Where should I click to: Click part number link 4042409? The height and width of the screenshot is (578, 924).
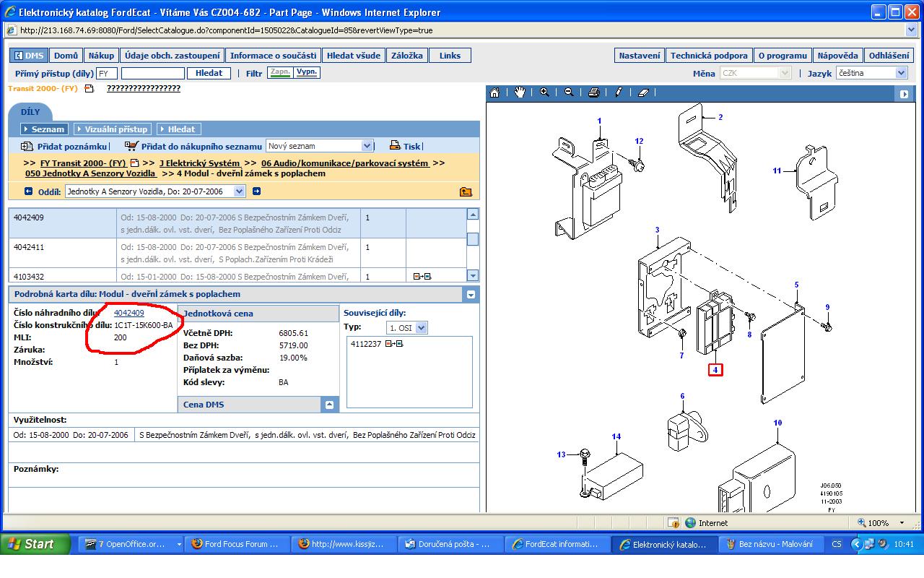pyautogui.click(x=128, y=313)
